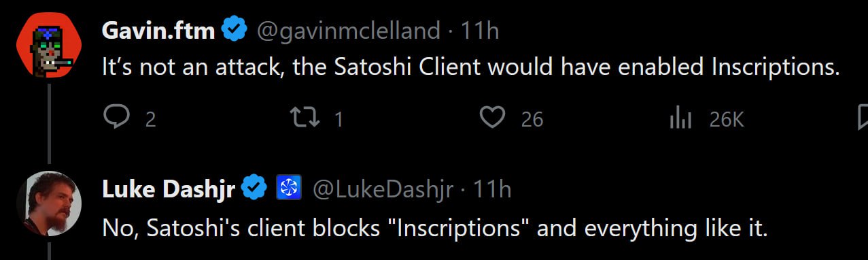The height and width of the screenshot is (260, 868).
Task: Open the 11h timestamp on Luke's reply
Action: (491, 189)
